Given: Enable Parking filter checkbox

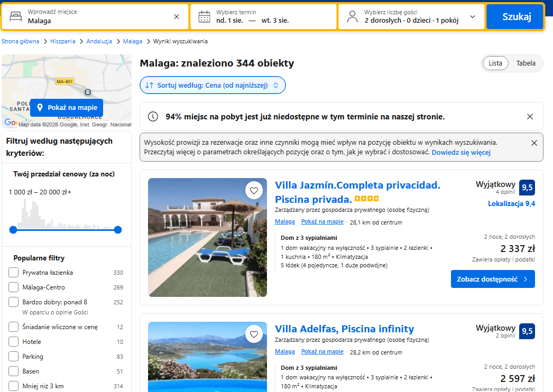Looking at the screenshot, I should pyautogui.click(x=13, y=357).
